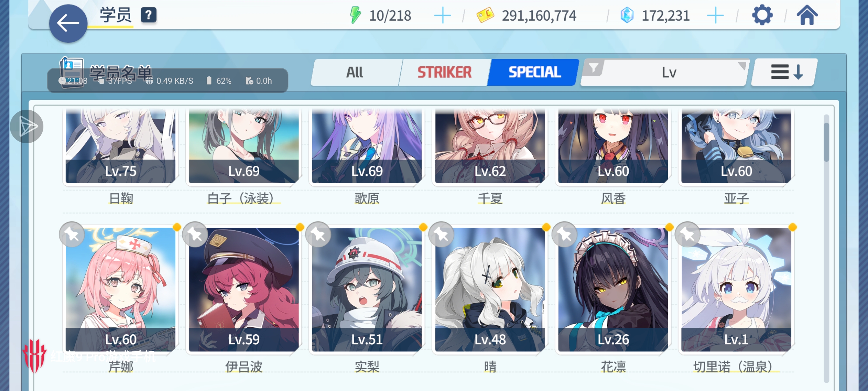868x391 pixels.
Task: Buy gems with plus icon
Action: click(x=715, y=15)
